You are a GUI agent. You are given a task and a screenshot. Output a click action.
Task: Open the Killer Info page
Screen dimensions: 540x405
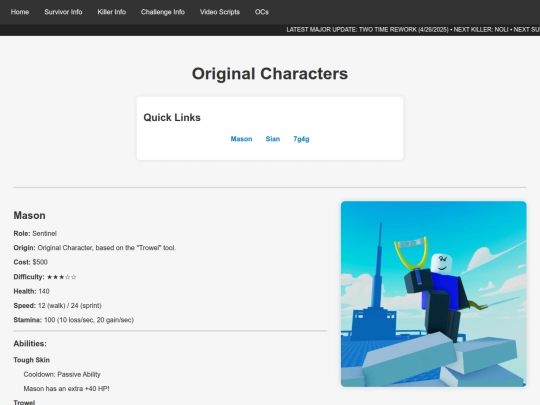click(112, 12)
